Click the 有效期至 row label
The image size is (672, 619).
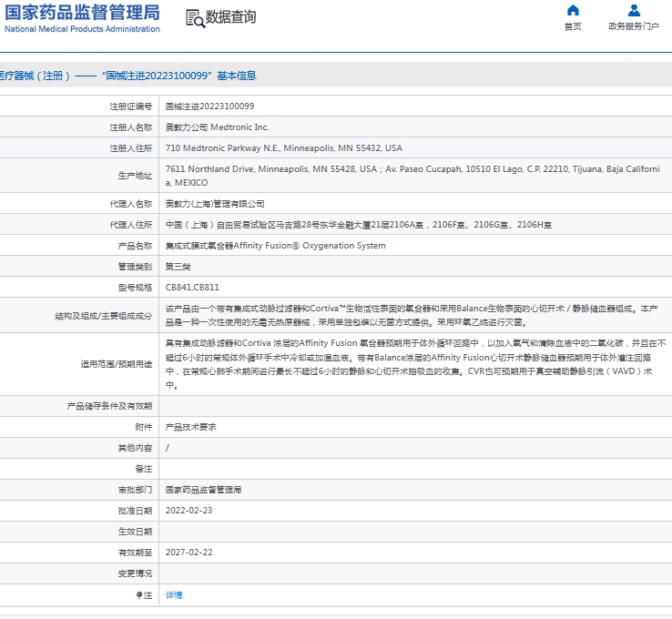coord(135,553)
